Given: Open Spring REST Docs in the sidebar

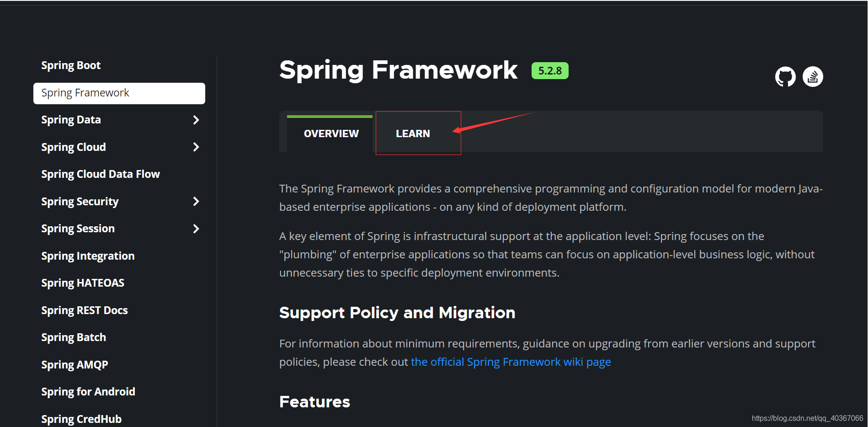Looking at the screenshot, I should pyautogui.click(x=85, y=310).
